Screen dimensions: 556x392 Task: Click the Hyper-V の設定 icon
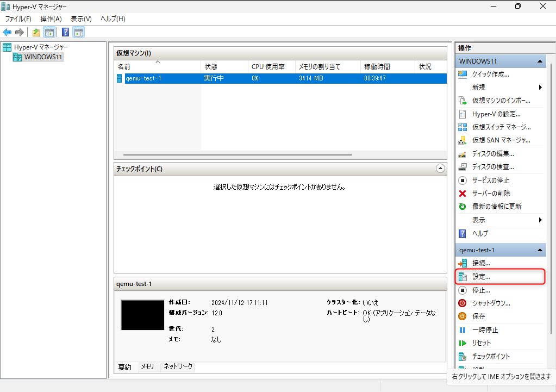[463, 114]
